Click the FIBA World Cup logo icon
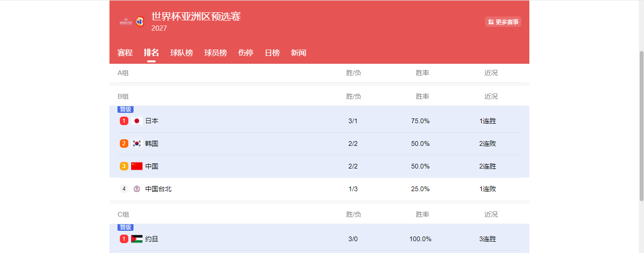The height and width of the screenshot is (253, 644). [x=132, y=22]
